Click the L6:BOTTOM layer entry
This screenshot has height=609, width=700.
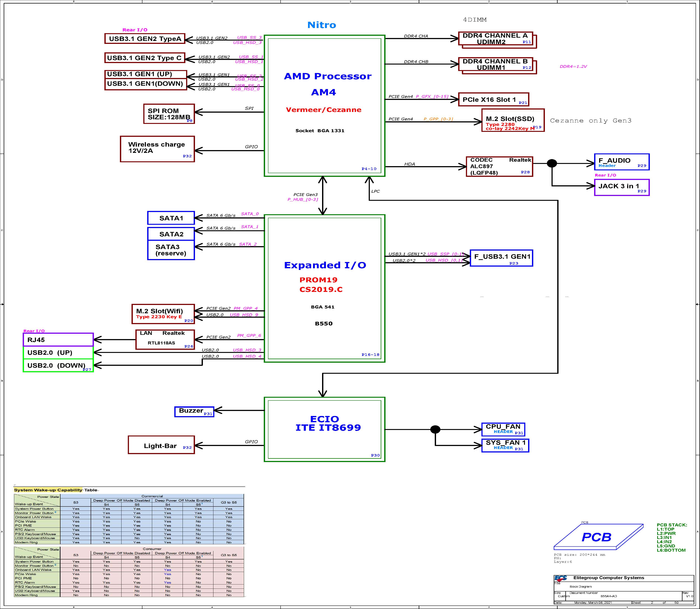(x=671, y=550)
